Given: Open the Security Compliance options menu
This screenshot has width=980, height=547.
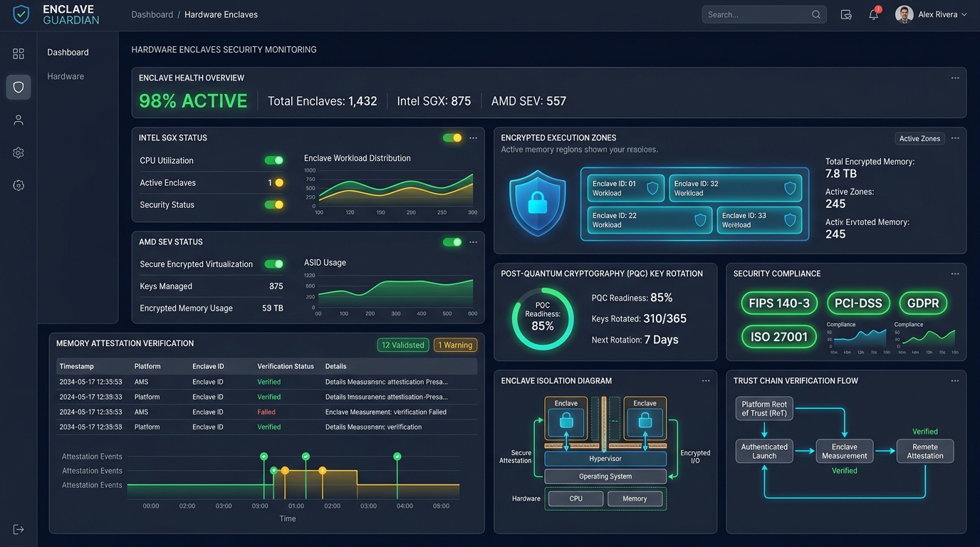Looking at the screenshot, I should point(955,273).
